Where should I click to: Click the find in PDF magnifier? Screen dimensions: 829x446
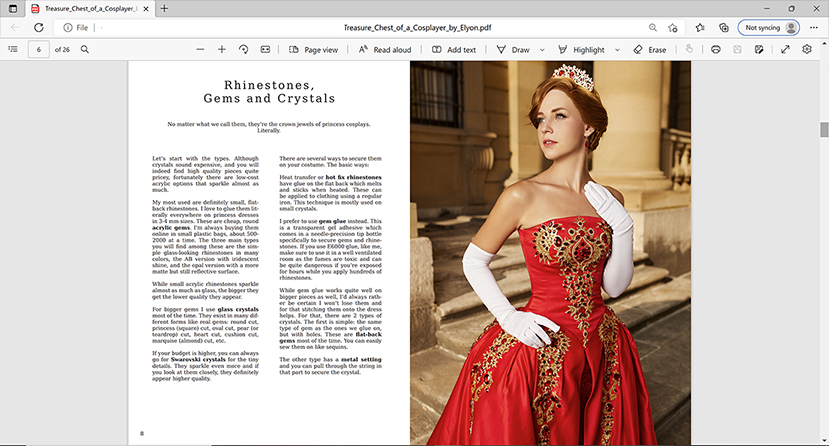(x=85, y=49)
